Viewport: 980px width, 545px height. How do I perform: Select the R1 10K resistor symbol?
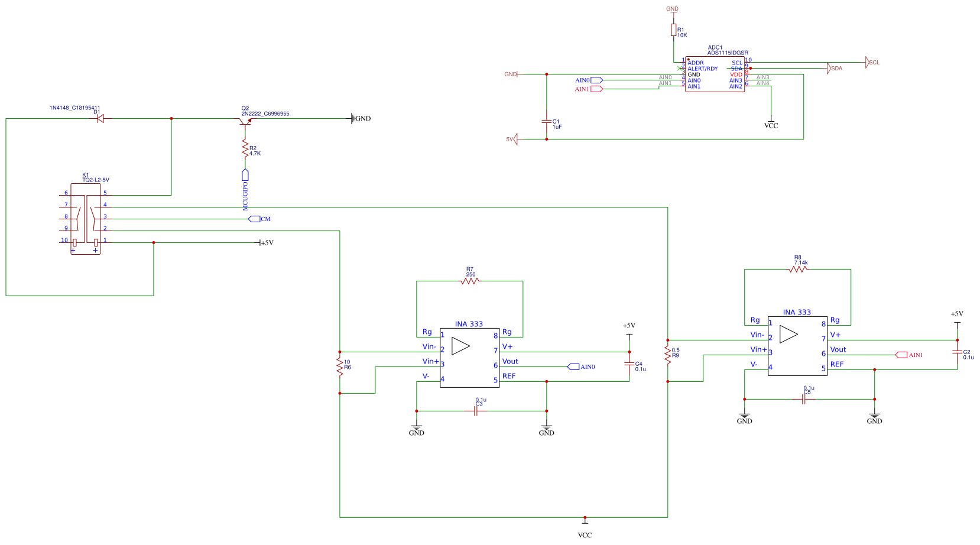click(x=673, y=30)
